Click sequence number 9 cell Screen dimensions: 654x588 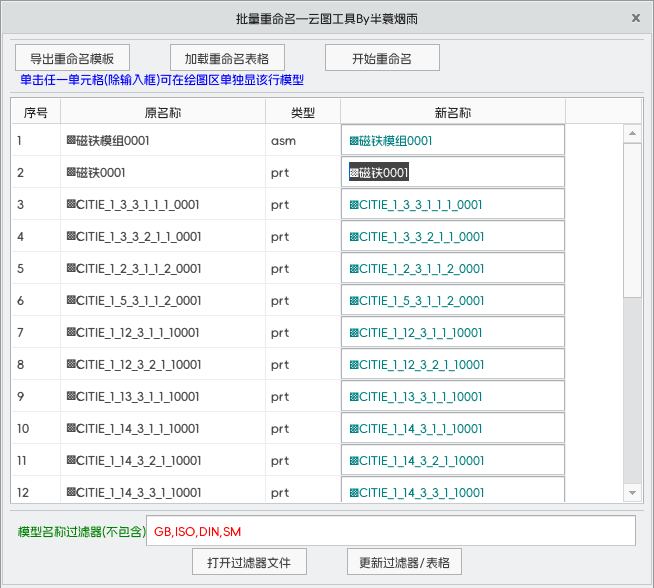36,396
